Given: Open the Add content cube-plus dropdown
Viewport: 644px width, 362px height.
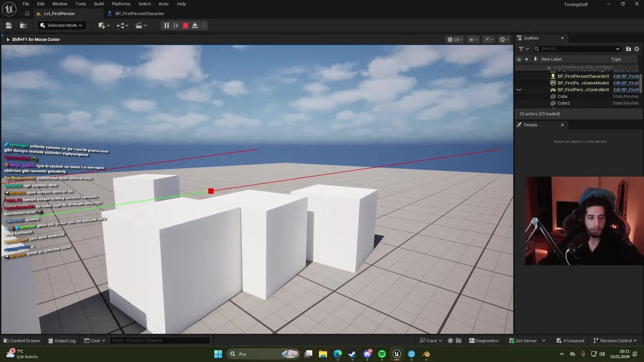Looking at the screenshot, I should 104,26.
